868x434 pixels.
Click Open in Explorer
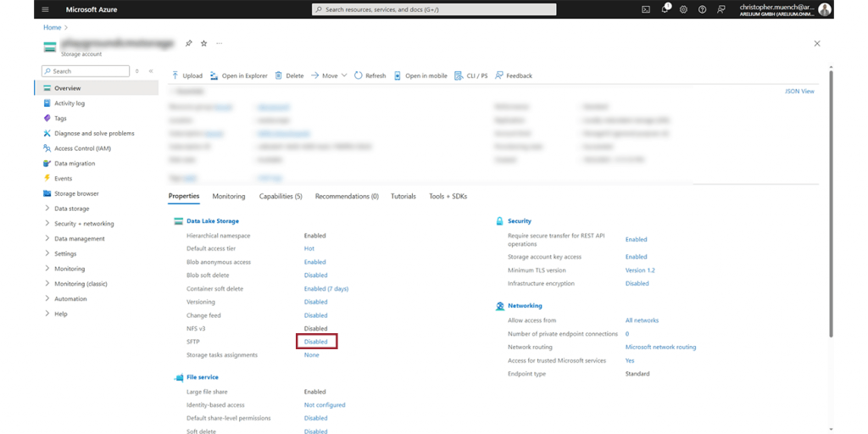[238, 75]
